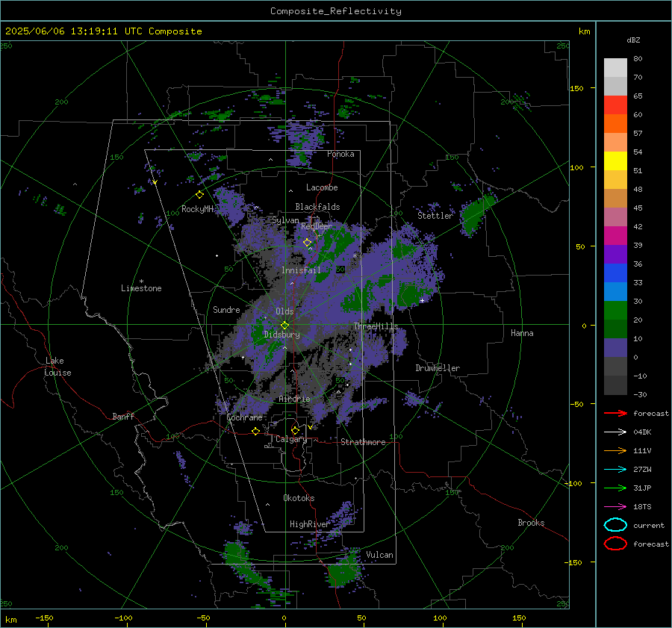Click the magenta 18TS arrow in legend

(615, 507)
